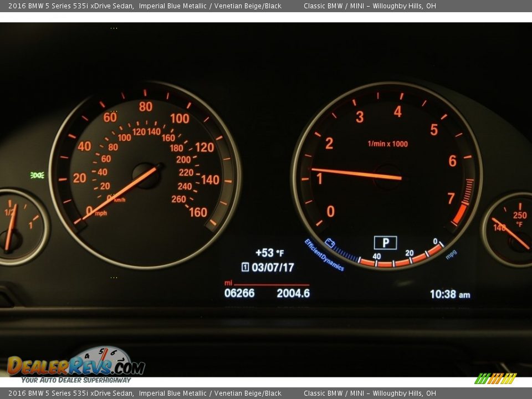The height and width of the screenshot is (399, 532).
Task: Click the 03/07/17 service date
Action: pyautogui.click(x=273, y=267)
